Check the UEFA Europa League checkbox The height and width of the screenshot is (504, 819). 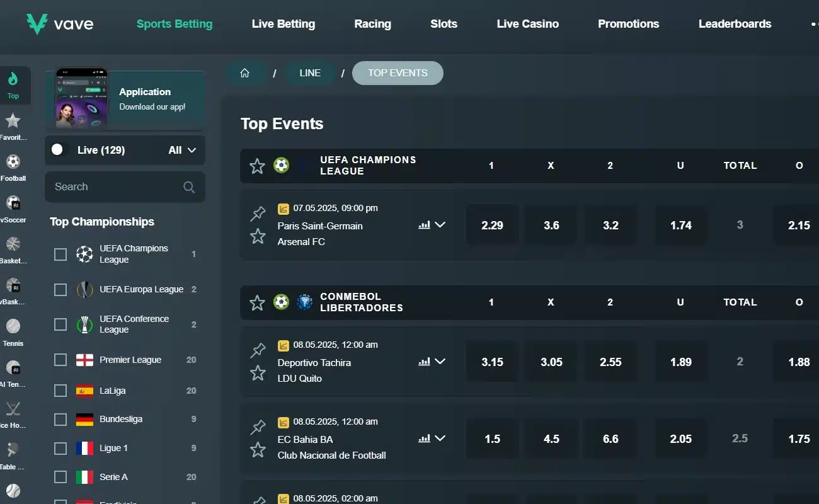[60, 289]
